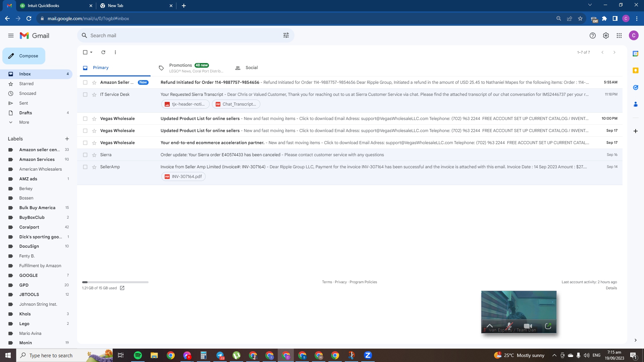This screenshot has width=644, height=362.
Task: Open Contacts side panel icon
Action: [635, 104]
